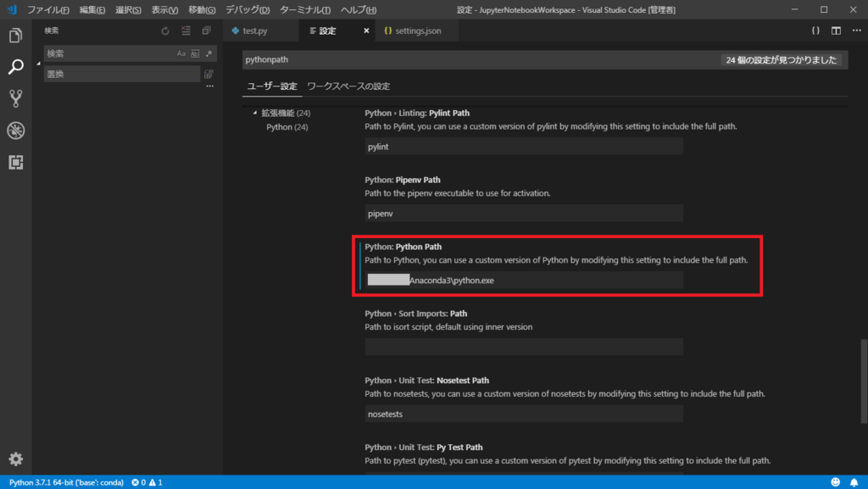Open the Source Control view
Screen dimensions: 868x489
click(x=15, y=99)
